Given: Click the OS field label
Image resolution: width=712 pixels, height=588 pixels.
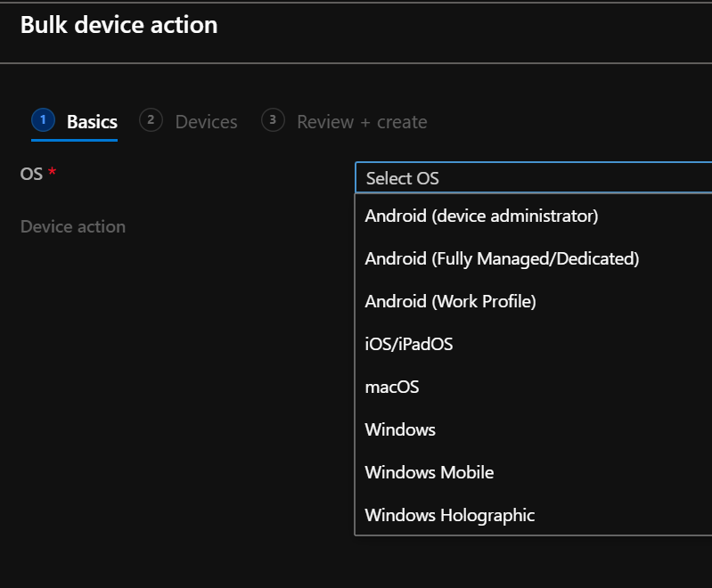Looking at the screenshot, I should pos(31,174).
